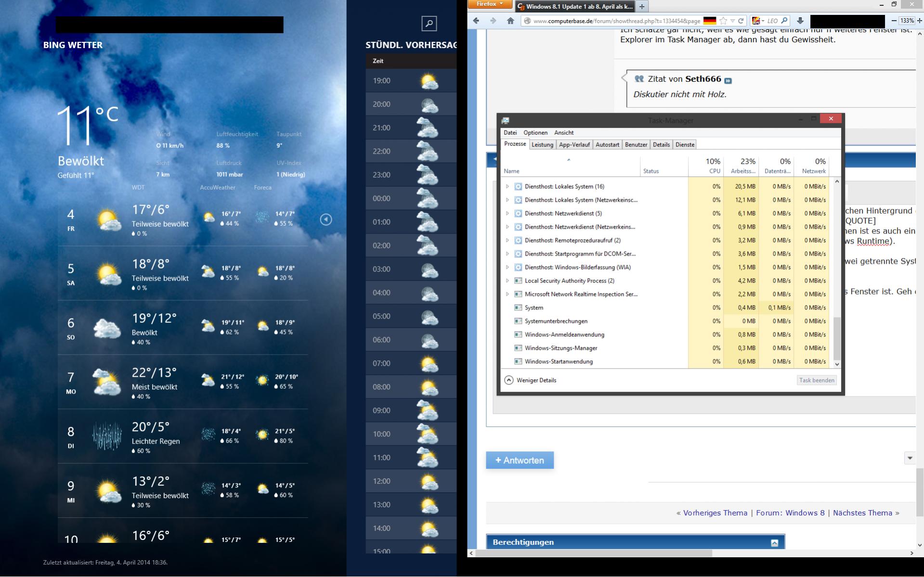Open the search in Bing Wetter
The width and height of the screenshot is (924, 577).
tap(429, 23)
